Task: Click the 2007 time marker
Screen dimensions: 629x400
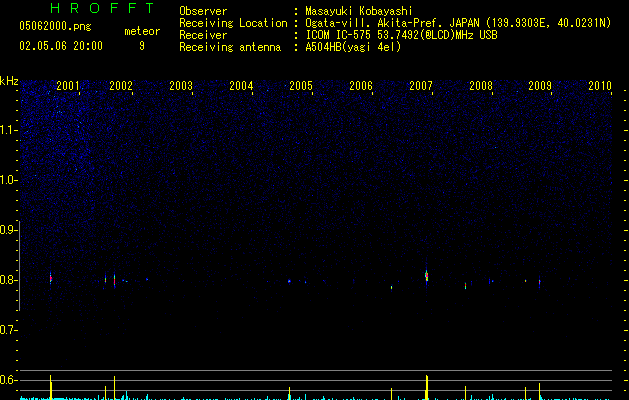Action: (x=421, y=86)
